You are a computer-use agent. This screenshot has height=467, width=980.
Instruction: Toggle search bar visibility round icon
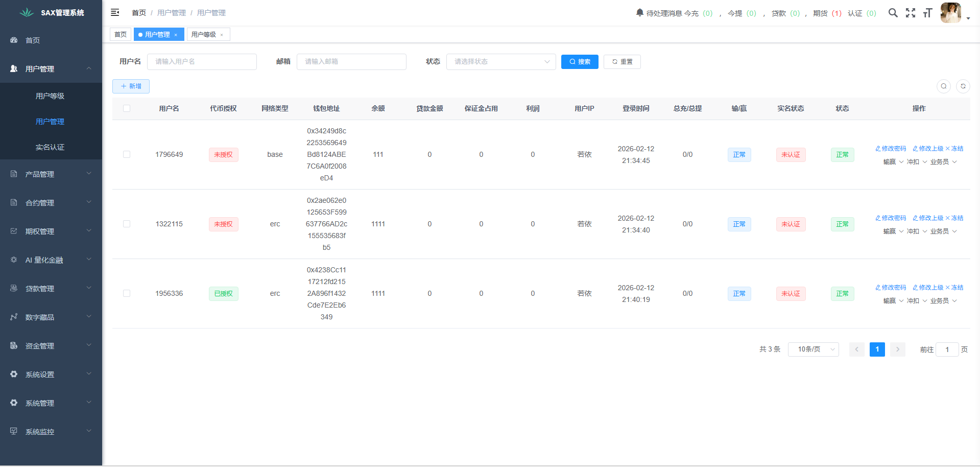(x=943, y=86)
